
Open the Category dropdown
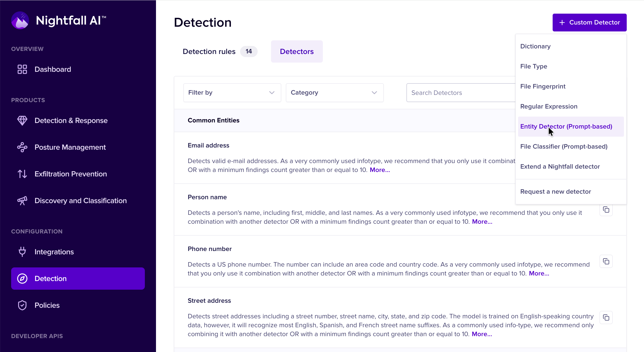pyautogui.click(x=335, y=93)
